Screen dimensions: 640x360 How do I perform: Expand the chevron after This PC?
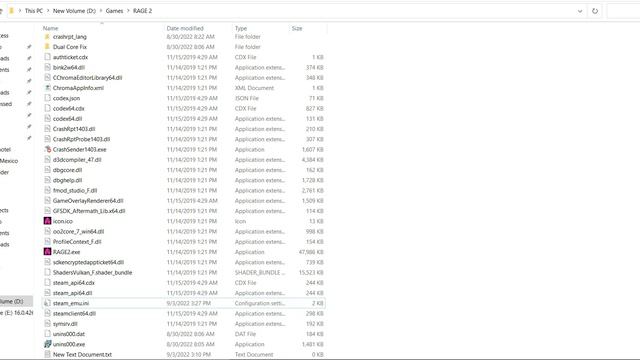coord(48,11)
